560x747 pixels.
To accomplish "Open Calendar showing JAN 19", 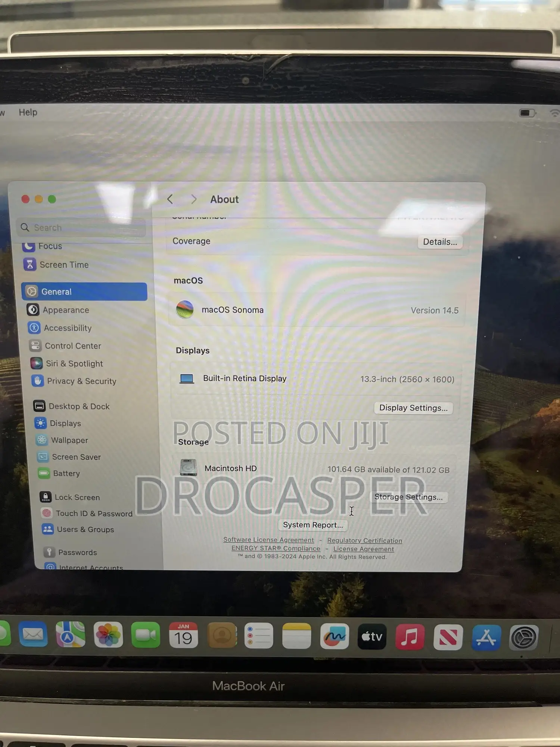I will click(x=183, y=635).
